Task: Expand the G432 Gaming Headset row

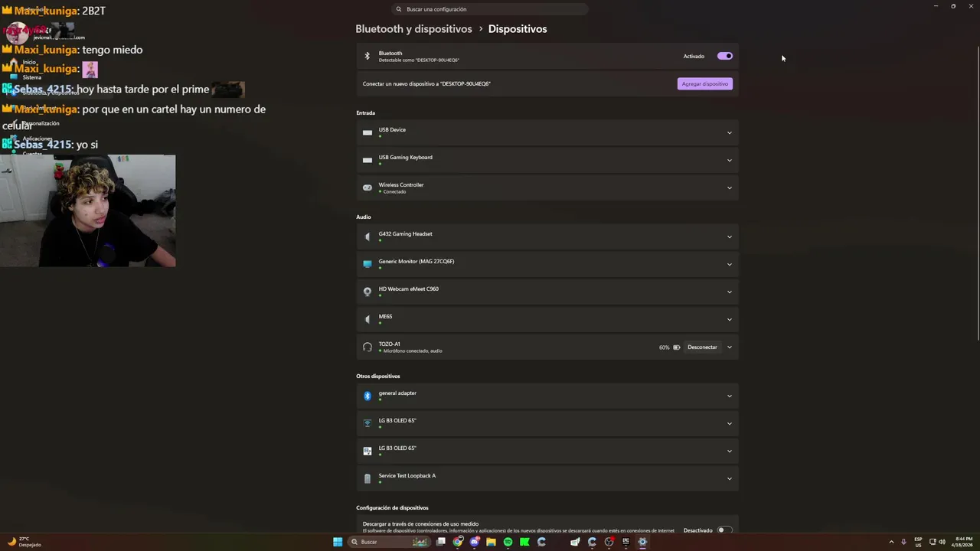Action: coord(729,237)
